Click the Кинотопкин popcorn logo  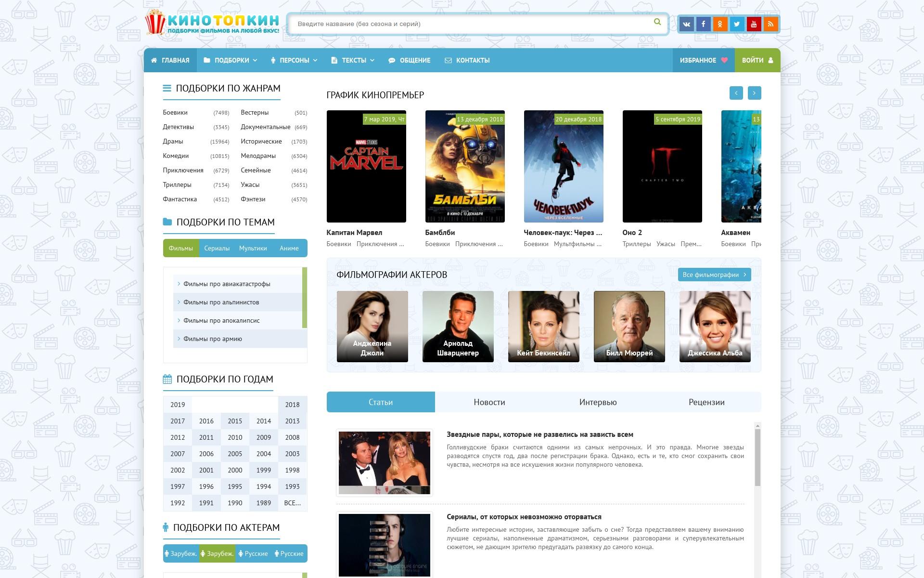tap(212, 23)
